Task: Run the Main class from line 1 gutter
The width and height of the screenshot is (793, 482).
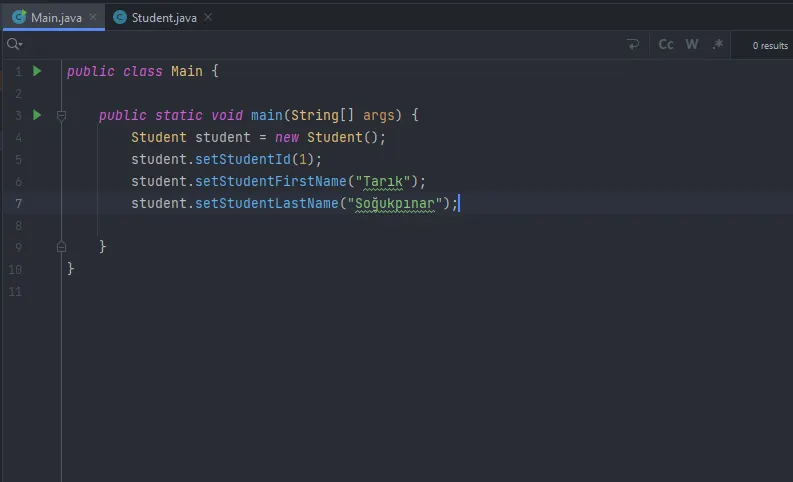Action: pyautogui.click(x=37, y=71)
